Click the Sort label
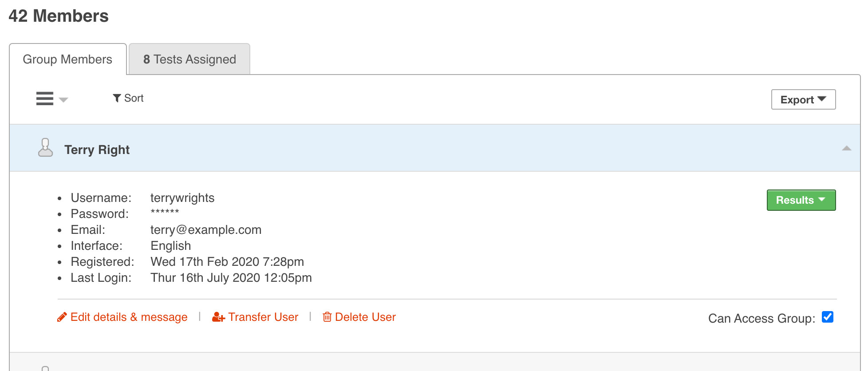The height and width of the screenshot is (371, 868). pyautogui.click(x=134, y=98)
